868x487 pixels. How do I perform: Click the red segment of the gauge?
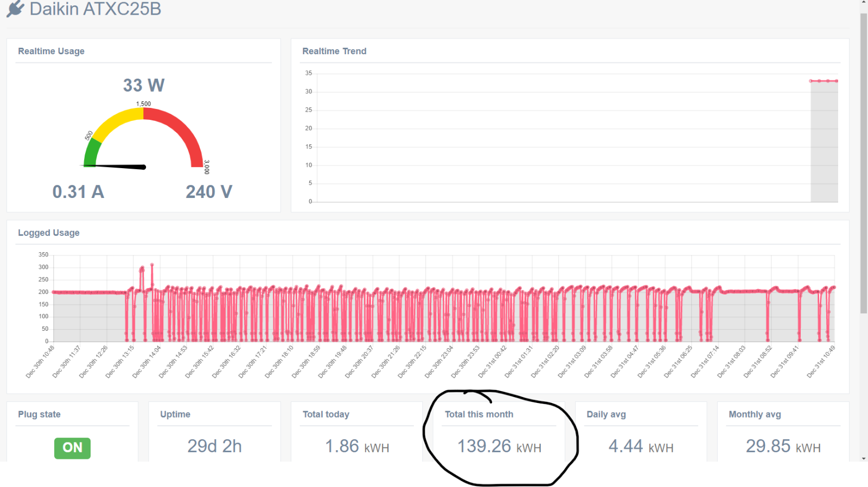pyautogui.click(x=182, y=130)
